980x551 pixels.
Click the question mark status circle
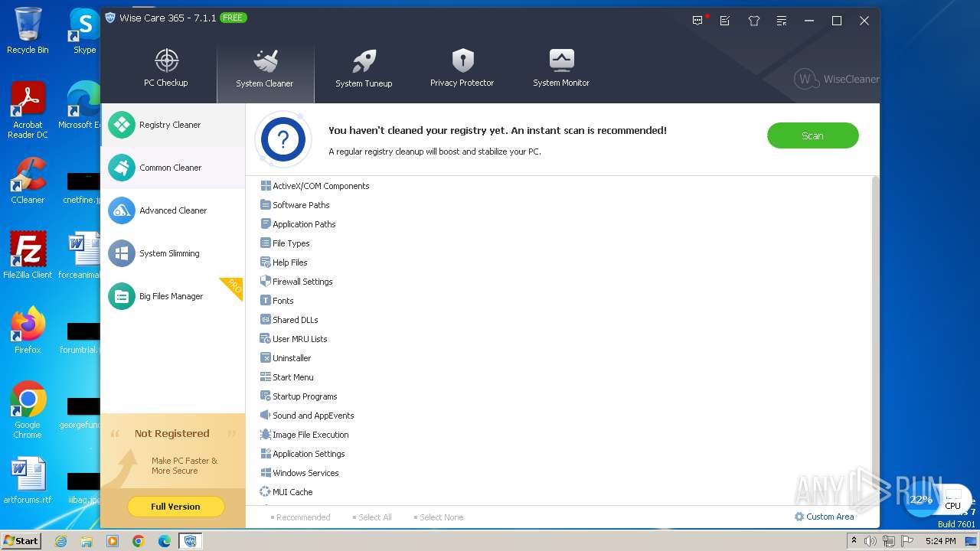(x=283, y=139)
